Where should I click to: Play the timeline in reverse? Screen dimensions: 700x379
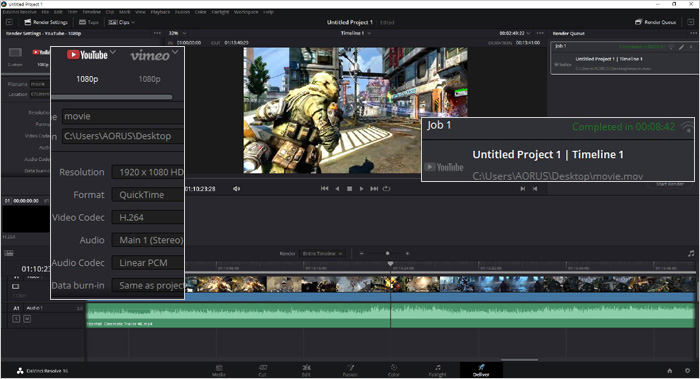[x=337, y=189]
